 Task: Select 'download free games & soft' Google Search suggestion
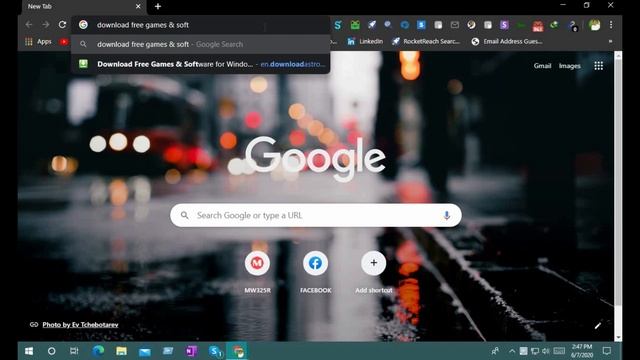click(x=200, y=44)
